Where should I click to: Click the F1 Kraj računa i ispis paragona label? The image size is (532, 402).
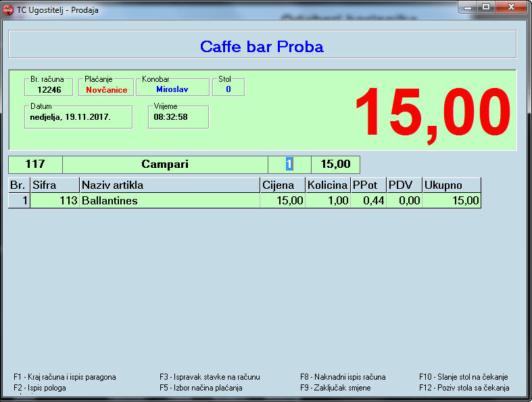point(65,377)
